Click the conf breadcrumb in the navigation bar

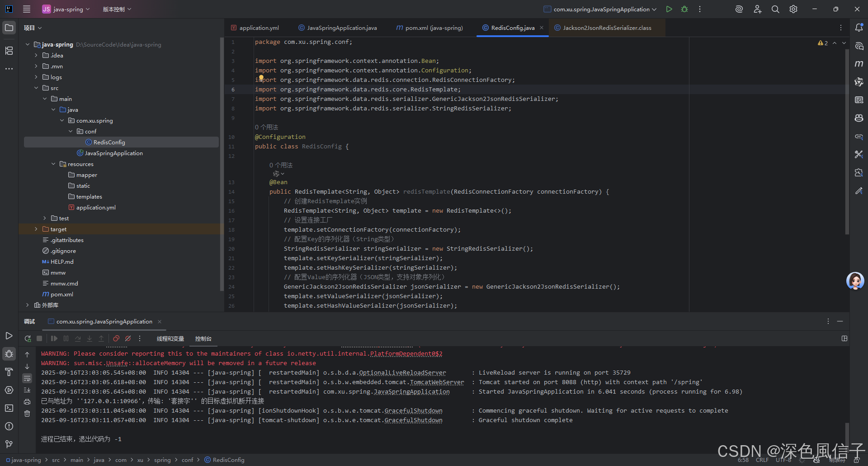tap(187, 460)
